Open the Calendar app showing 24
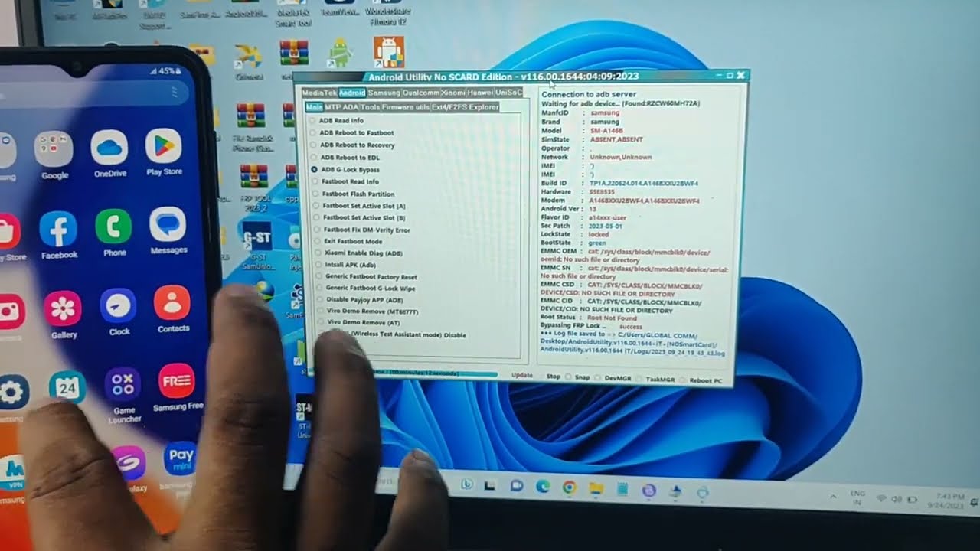980x551 pixels. coord(67,388)
